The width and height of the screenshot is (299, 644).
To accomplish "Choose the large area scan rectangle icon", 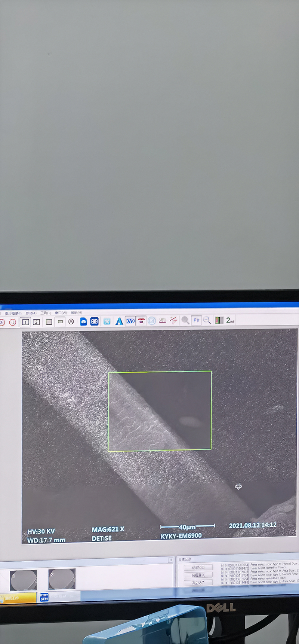I will 49,322.
